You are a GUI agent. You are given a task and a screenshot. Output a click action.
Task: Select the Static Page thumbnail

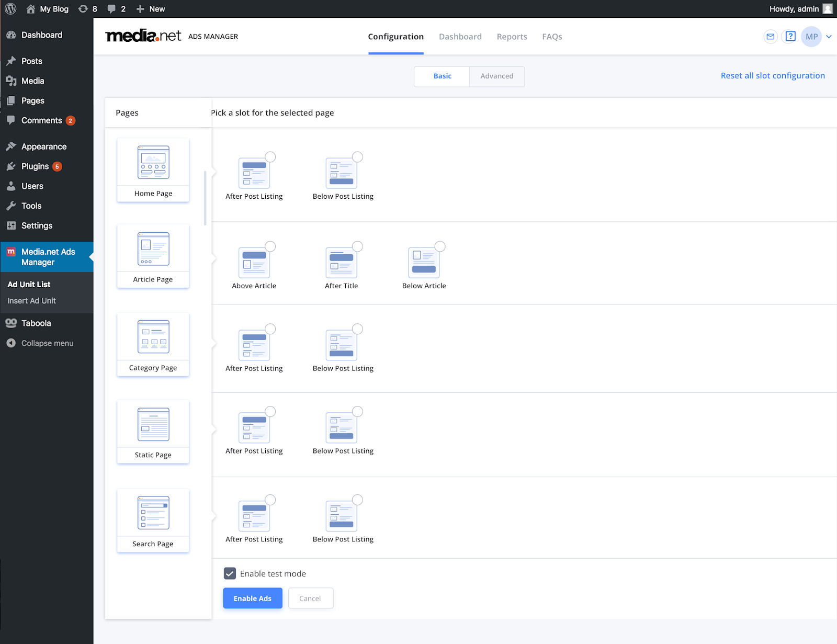pos(153,432)
